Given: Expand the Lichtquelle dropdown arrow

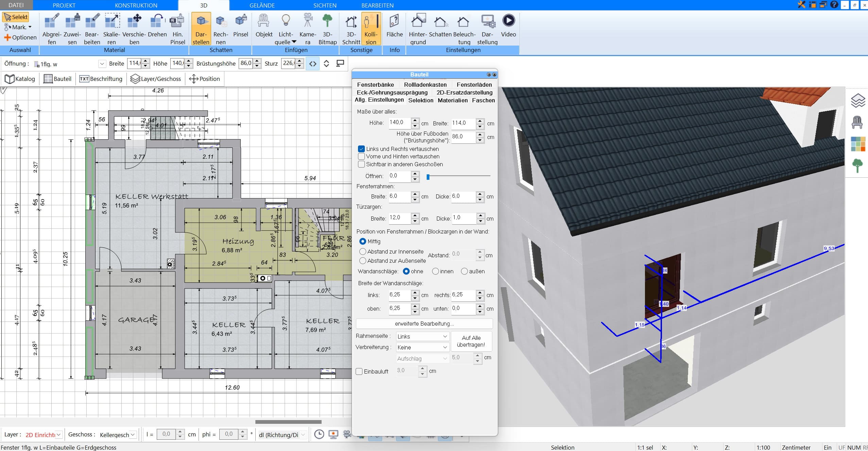Looking at the screenshot, I should pyautogui.click(x=294, y=42).
